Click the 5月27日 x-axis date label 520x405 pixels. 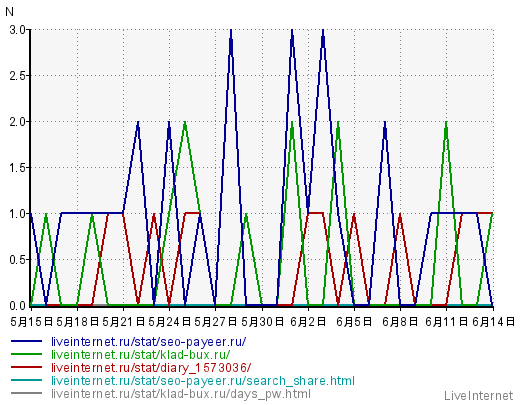[x=215, y=322]
